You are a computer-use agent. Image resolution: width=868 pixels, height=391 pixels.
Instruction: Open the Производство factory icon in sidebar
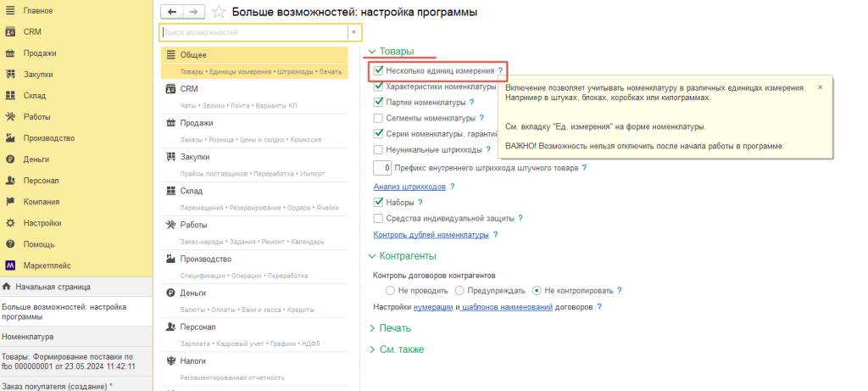point(9,138)
